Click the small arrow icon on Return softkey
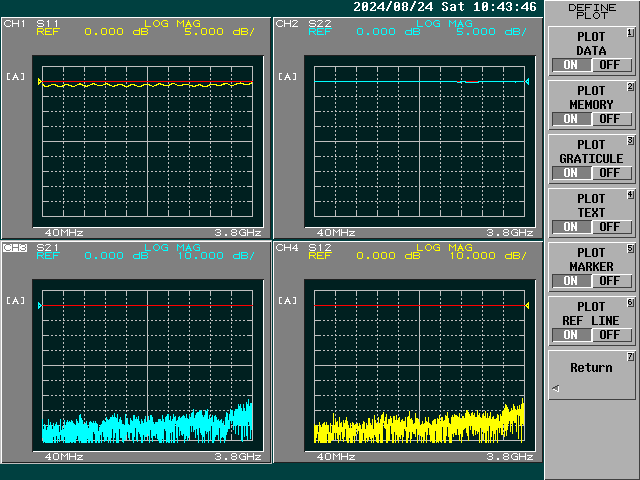The width and height of the screenshot is (640, 480). coord(556,388)
